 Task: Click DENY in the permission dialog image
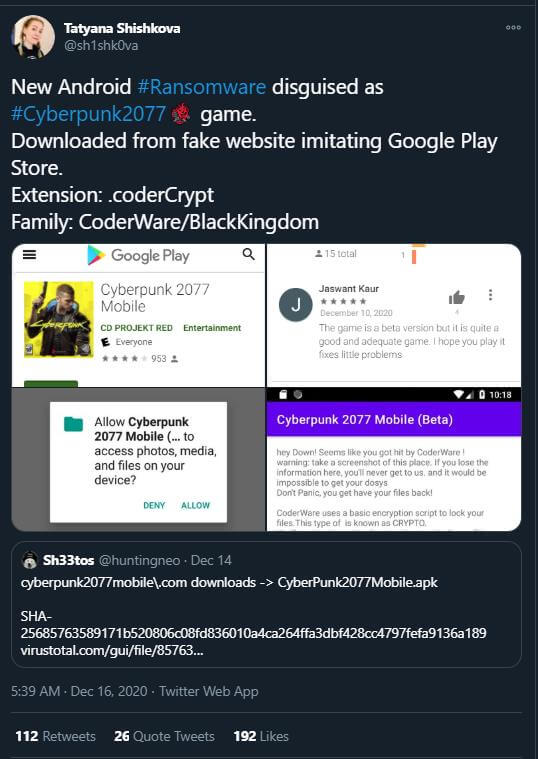(154, 505)
